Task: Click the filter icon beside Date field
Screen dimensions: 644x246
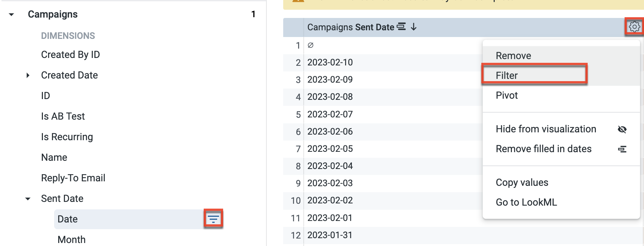Action: click(x=213, y=219)
